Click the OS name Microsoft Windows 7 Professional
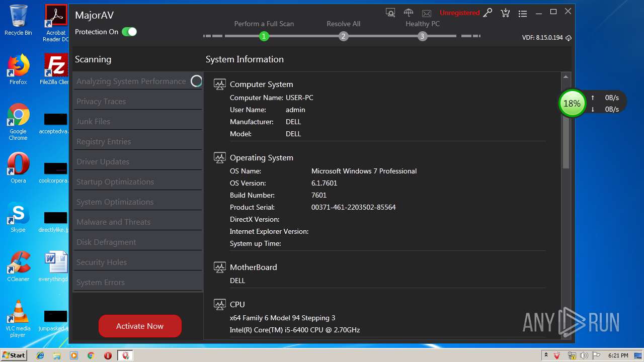Viewport: 644px width, 362px height. (364, 171)
